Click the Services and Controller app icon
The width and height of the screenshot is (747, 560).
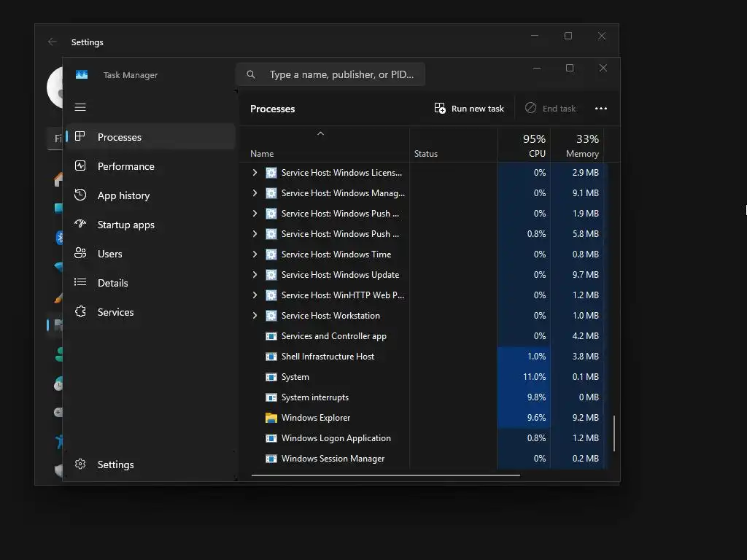pos(271,336)
